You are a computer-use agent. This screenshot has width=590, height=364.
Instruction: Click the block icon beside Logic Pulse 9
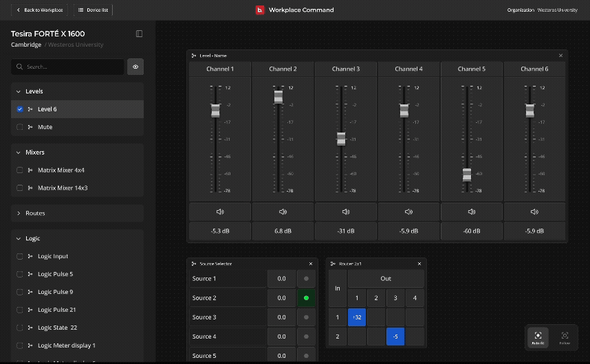tap(30, 292)
